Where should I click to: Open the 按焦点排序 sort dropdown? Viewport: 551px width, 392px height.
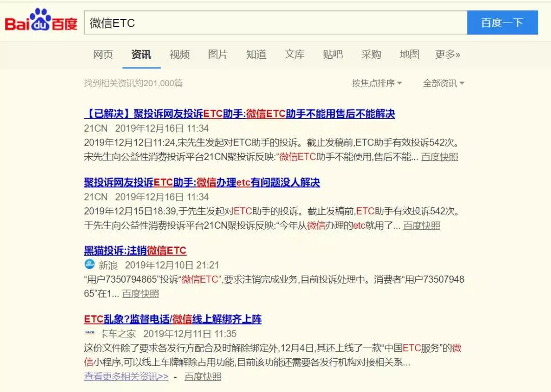pyautogui.click(x=378, y=83)
